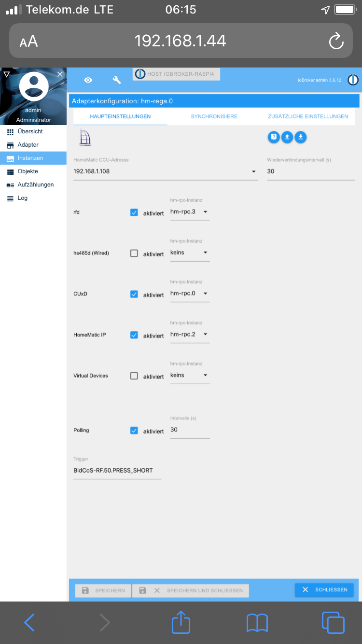This screenshot has width=362, height=644.
Task: Toggle CUxD aktiviert checkbox
Action: 134,294
